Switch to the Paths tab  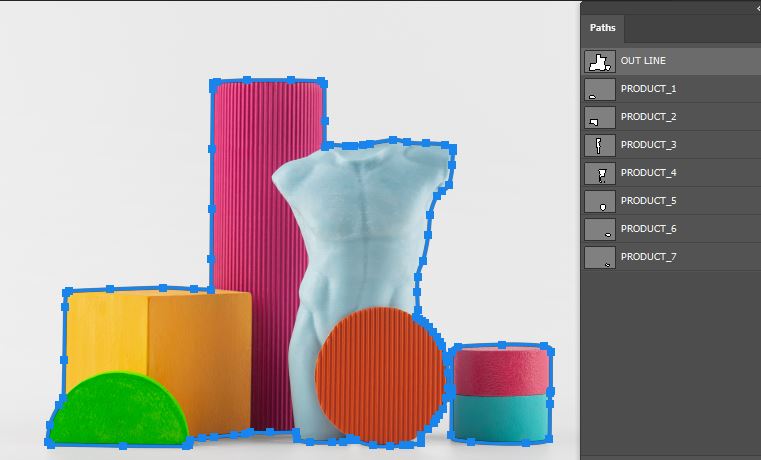coord(602,28)
